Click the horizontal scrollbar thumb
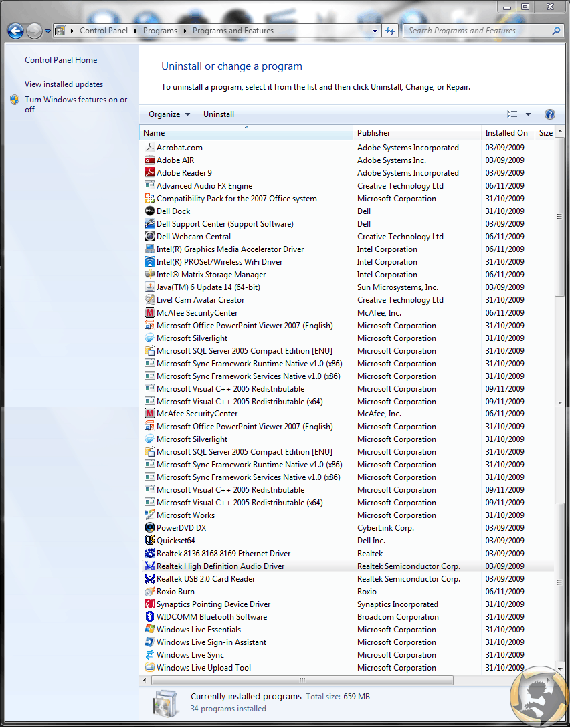Screen dimensions: 570x728 302,680
